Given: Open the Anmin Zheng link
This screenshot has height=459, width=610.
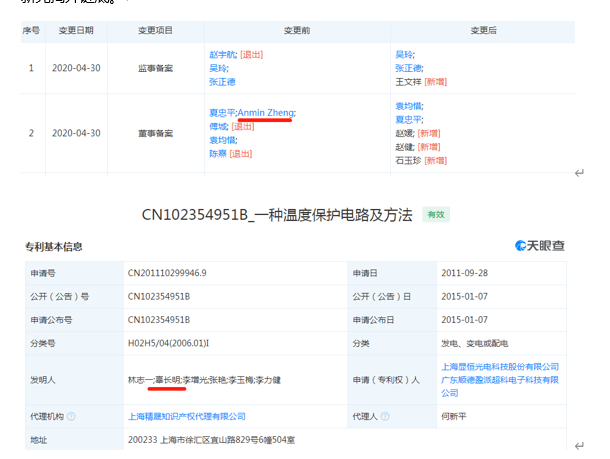Looking at the screenshot, I should [x=266, y=113].
